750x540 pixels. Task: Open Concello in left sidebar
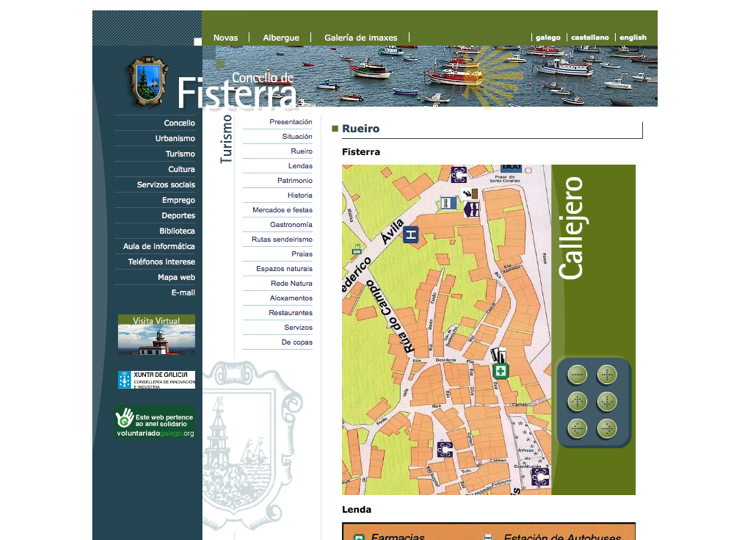(x=179, y=123)
